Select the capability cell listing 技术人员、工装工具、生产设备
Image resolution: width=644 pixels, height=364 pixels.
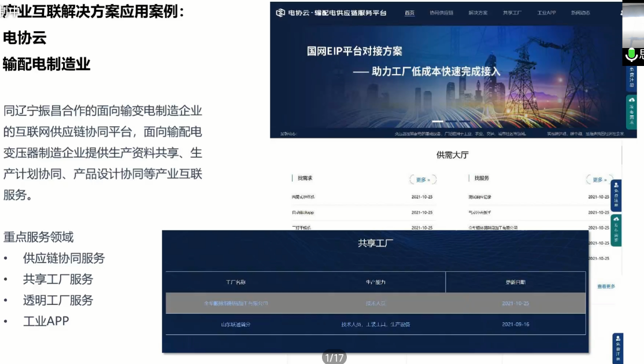pyautogui.click(x=375, y=325)
